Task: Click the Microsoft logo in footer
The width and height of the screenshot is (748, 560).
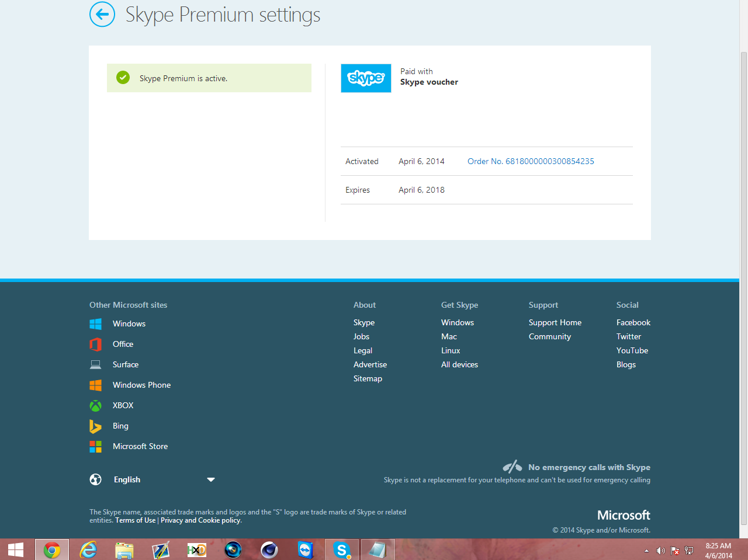Action: (x=624, y=515)
